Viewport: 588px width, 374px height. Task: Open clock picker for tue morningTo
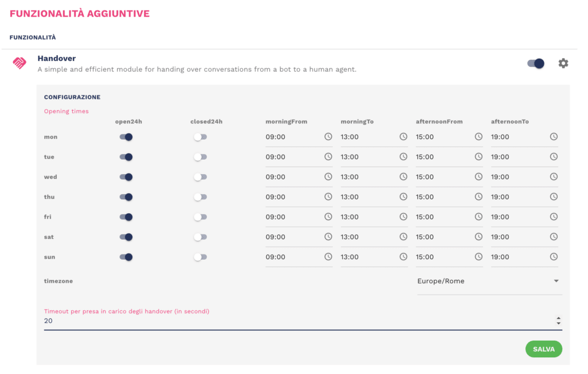[403, 156]
